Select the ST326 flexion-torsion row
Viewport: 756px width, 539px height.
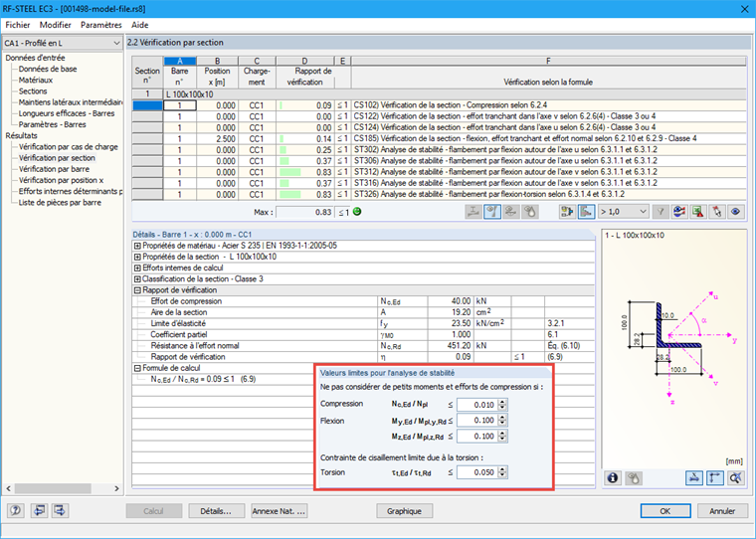440,194
